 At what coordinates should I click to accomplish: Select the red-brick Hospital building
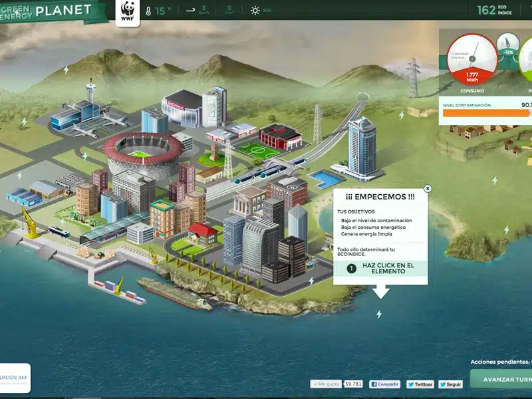(x=287, y=191)
